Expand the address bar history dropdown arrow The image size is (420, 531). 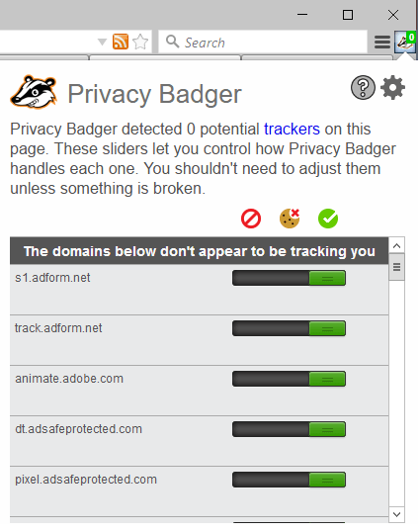click(102, 43)
